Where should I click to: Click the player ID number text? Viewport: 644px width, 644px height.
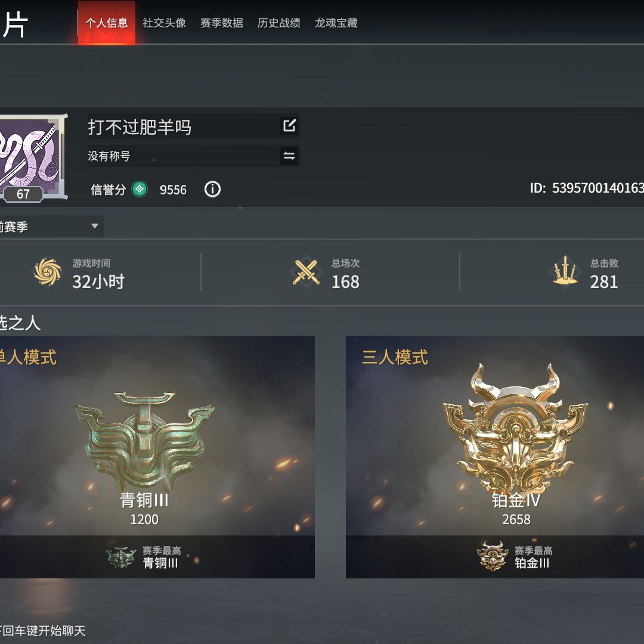598,188
